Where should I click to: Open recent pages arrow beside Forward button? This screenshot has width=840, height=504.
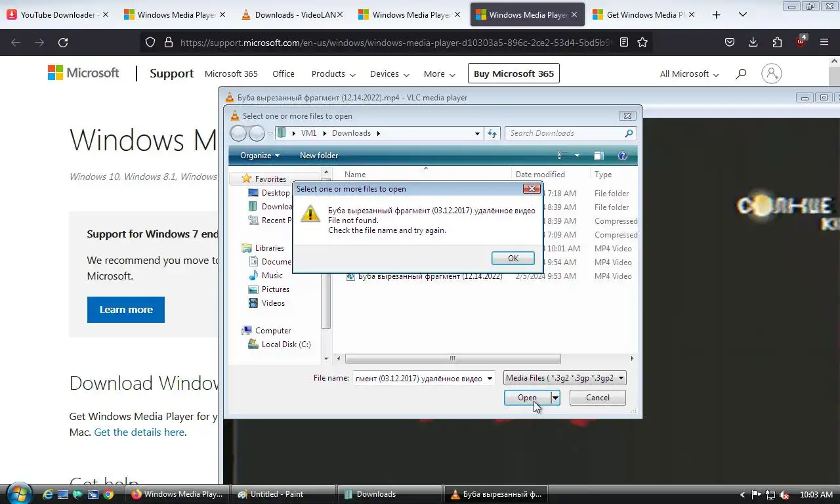click(270, 134)
